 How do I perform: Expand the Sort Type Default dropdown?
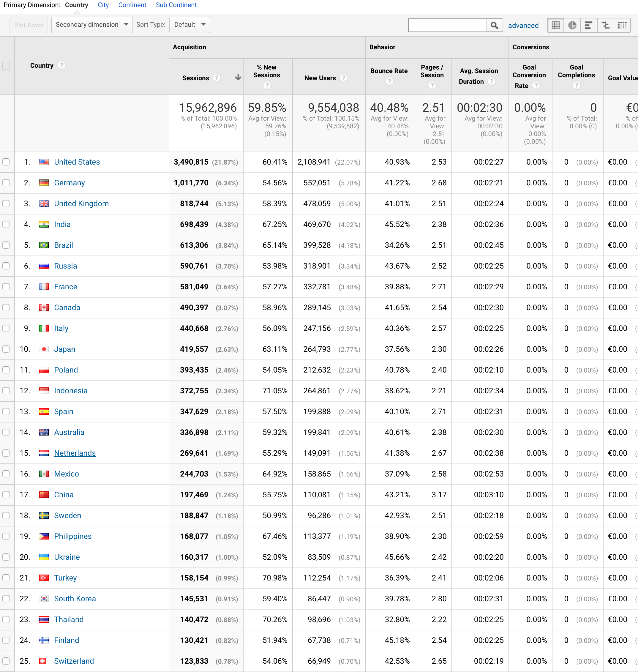189,25
